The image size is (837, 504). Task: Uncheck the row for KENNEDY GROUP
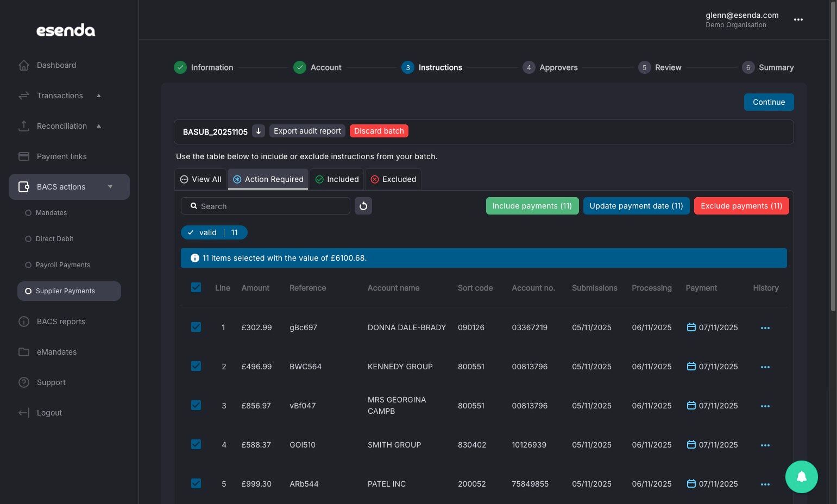[196, 366]
